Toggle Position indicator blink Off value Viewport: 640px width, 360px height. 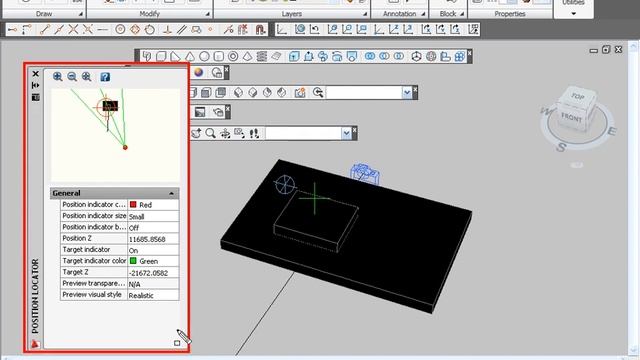(153, 227)
